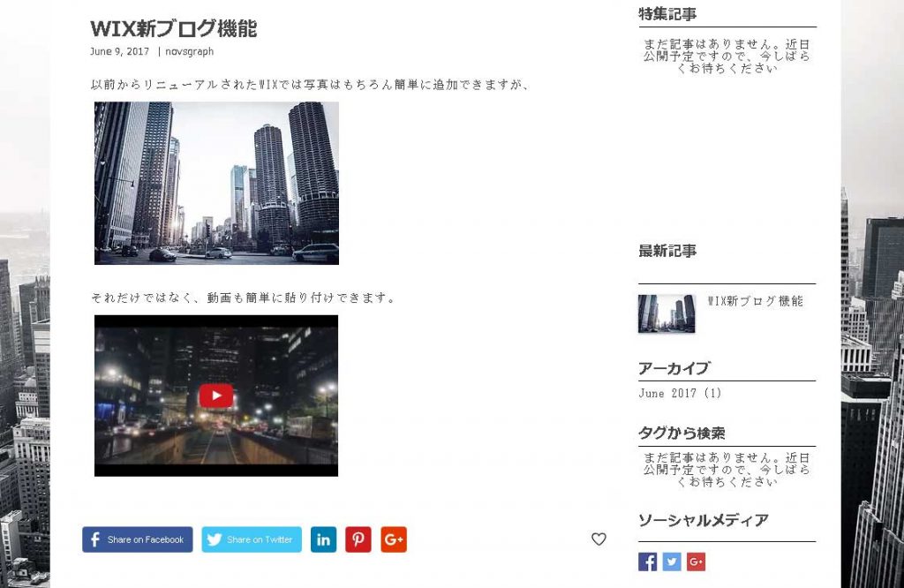Pin the post with the Pinterest icon

point(358,539)
